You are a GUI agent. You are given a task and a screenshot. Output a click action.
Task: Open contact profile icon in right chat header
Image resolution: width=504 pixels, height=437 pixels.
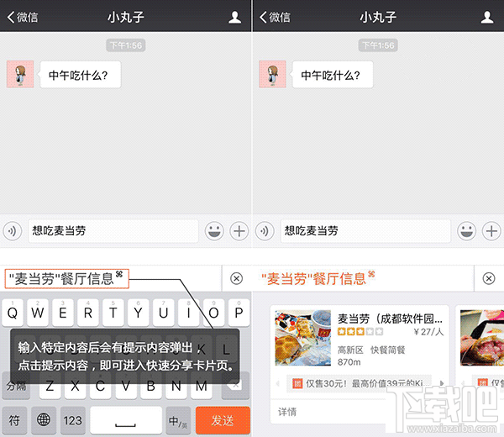488,17
